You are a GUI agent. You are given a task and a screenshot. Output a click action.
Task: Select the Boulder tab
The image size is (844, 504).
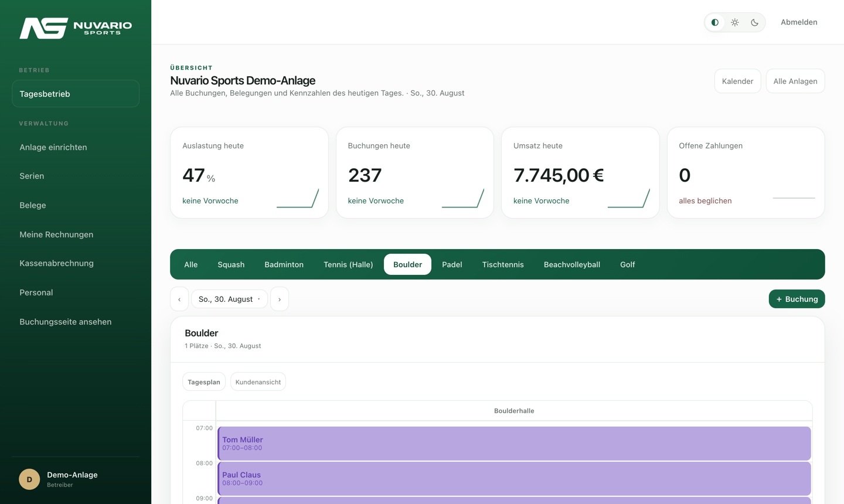407,264
